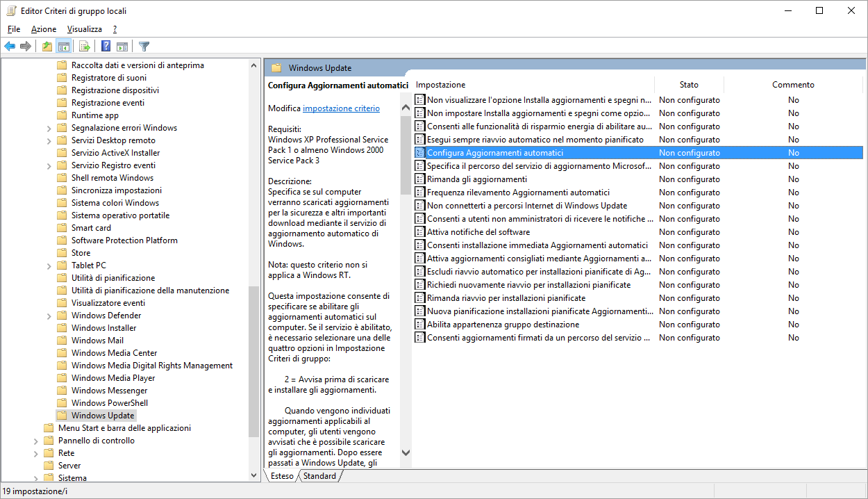Image resolution: width=868 pixels, height=499 pixels.
Task: Toggle the action pane toolbar icon
Action: pos(122,47)
